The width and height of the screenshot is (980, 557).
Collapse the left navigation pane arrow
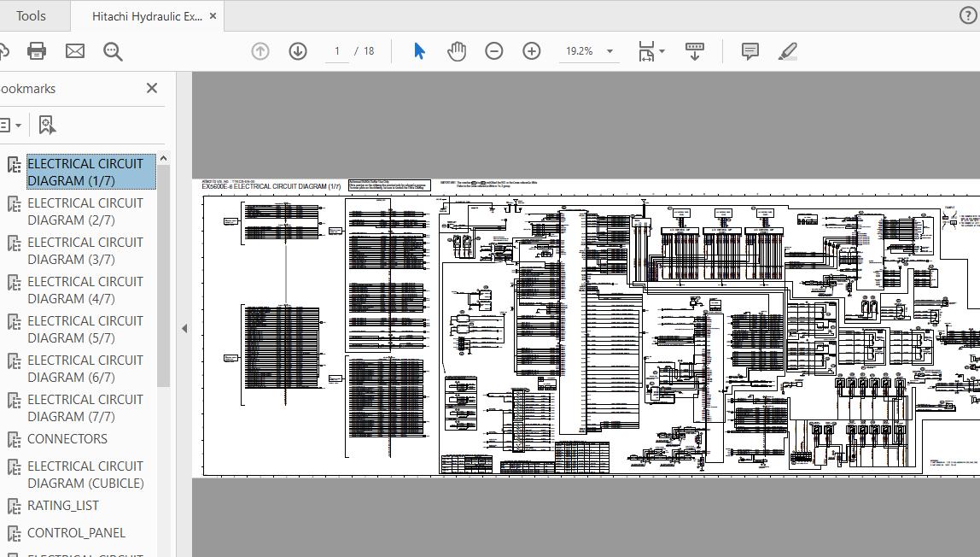pyautogui.click(x=184, y=328)
